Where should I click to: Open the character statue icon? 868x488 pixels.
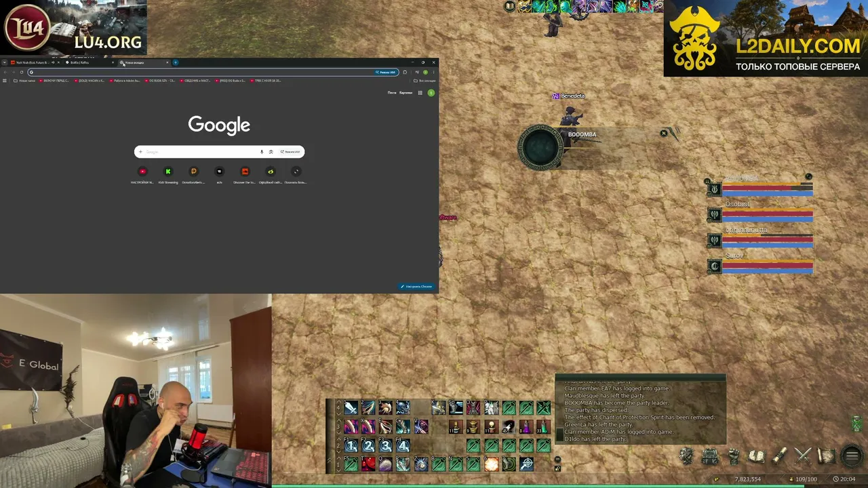pos(687,456)
